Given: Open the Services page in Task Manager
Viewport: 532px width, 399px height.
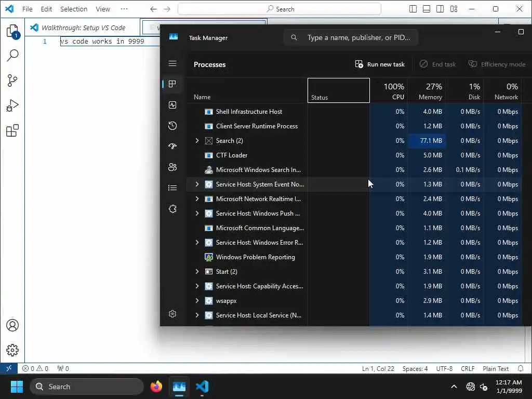Looking at the screenshot, I should click(x=172, y=209).
